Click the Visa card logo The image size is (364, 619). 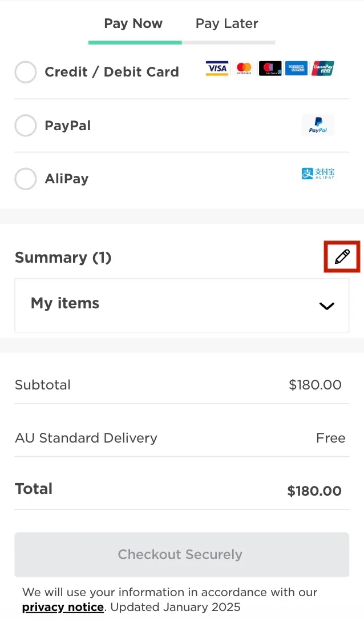[x=217, y=69]
